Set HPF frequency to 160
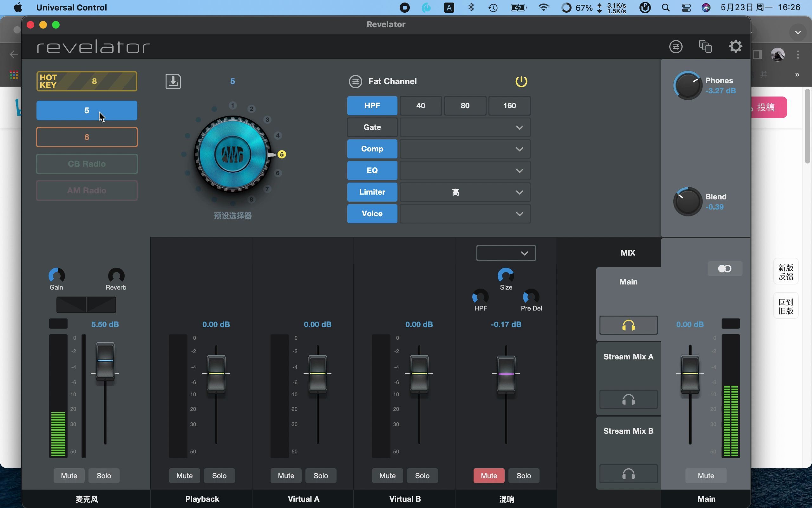The height and width of the screenshot is (508, 812). coord(509,105)
